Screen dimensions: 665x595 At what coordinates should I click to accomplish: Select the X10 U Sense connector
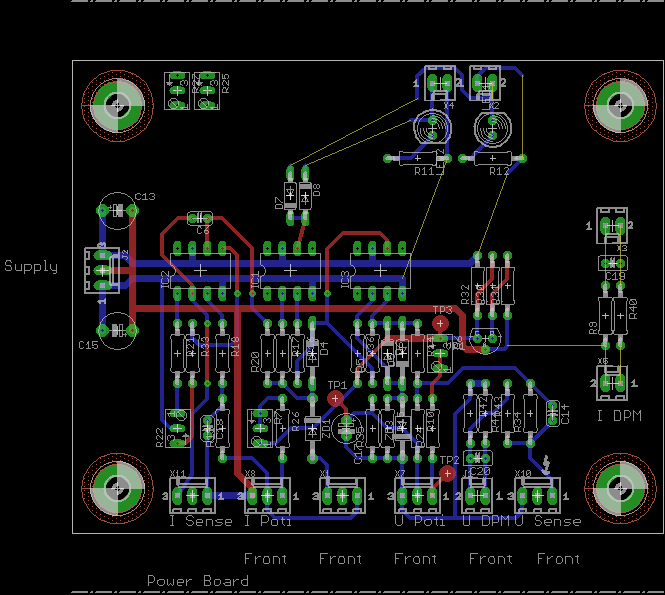tap(537, 495)
